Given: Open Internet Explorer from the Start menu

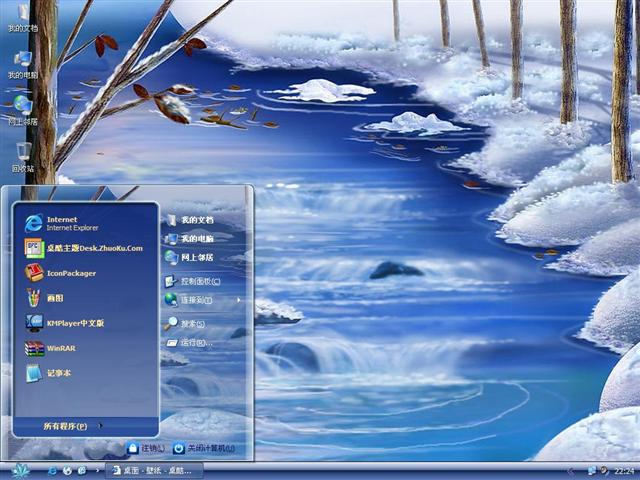Looking at the screenshot, I should point(60,223).
